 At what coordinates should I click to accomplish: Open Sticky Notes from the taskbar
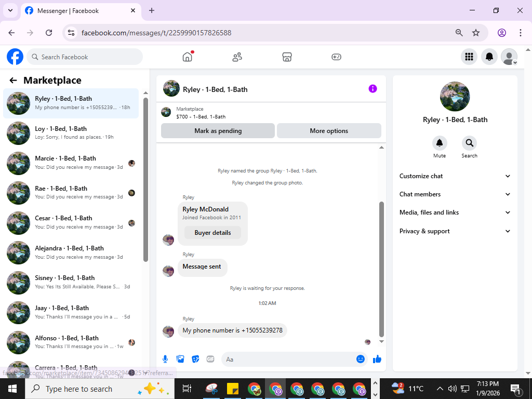(x=233, y=389)
